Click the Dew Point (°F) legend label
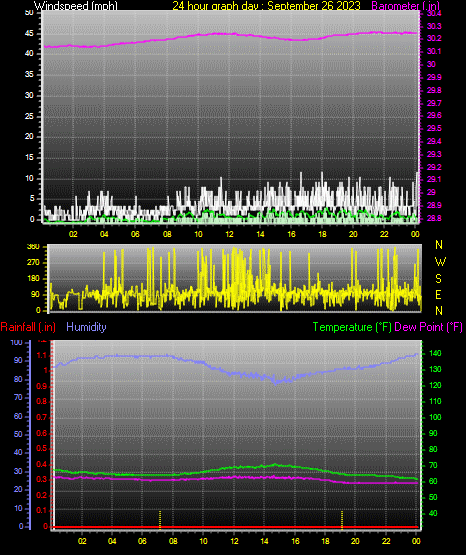This screenshot has height=555, width=466. click(x=428, y=327)
